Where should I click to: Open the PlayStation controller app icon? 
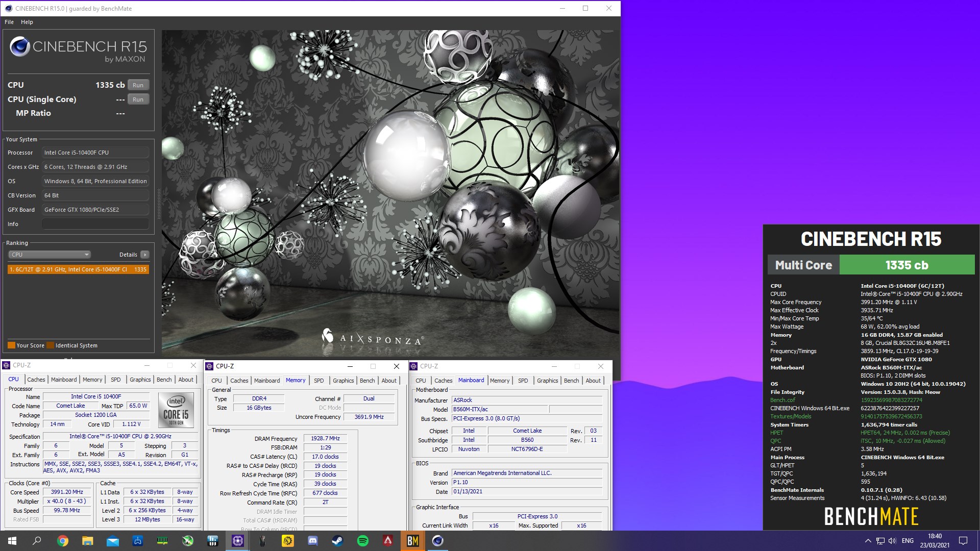(137, 541)
